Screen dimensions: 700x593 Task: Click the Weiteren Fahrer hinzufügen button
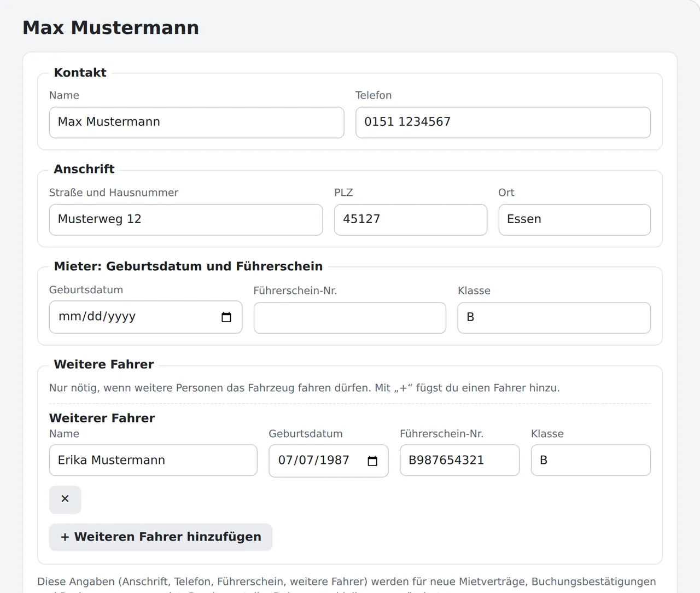click(161, 537)
